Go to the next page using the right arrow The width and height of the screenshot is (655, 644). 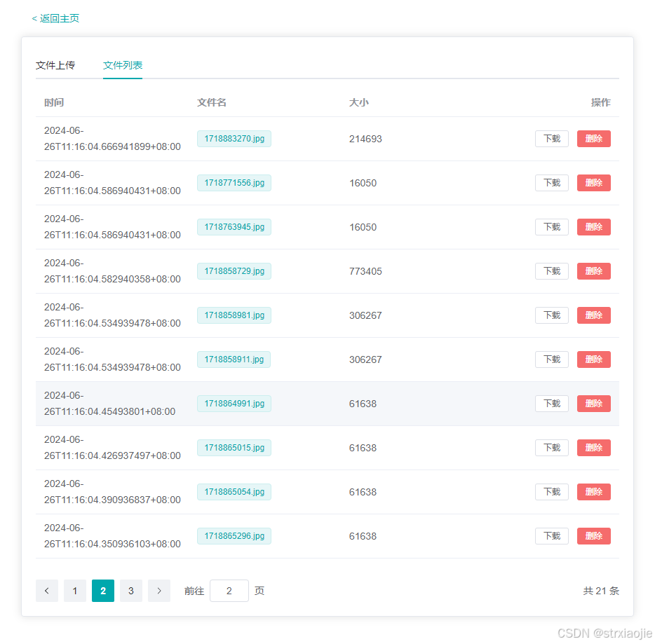tap(158, 591)
